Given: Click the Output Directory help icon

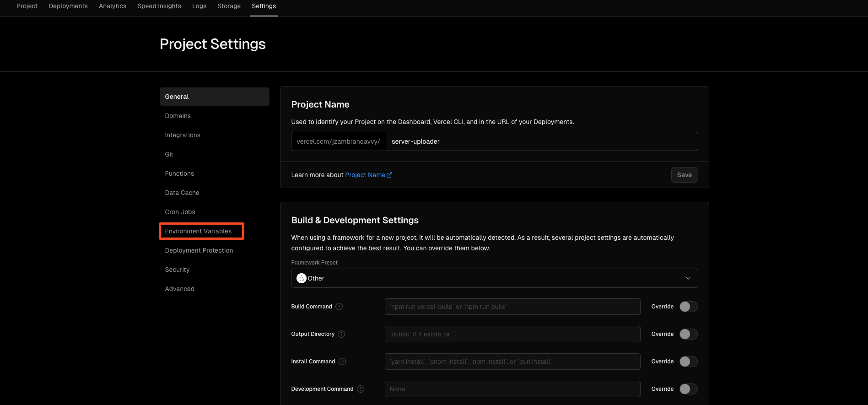Looking at the screenshot, I should (341, 334).
